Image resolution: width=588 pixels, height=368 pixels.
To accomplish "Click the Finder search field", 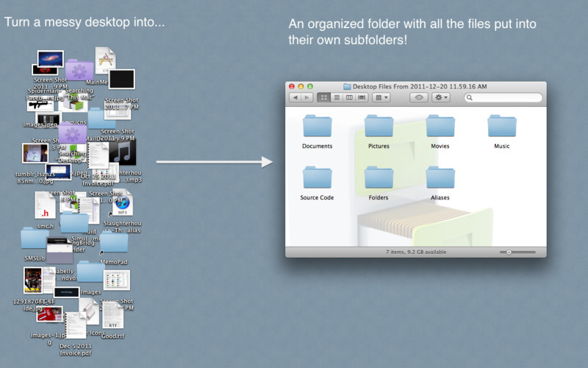I will [503, 98].
